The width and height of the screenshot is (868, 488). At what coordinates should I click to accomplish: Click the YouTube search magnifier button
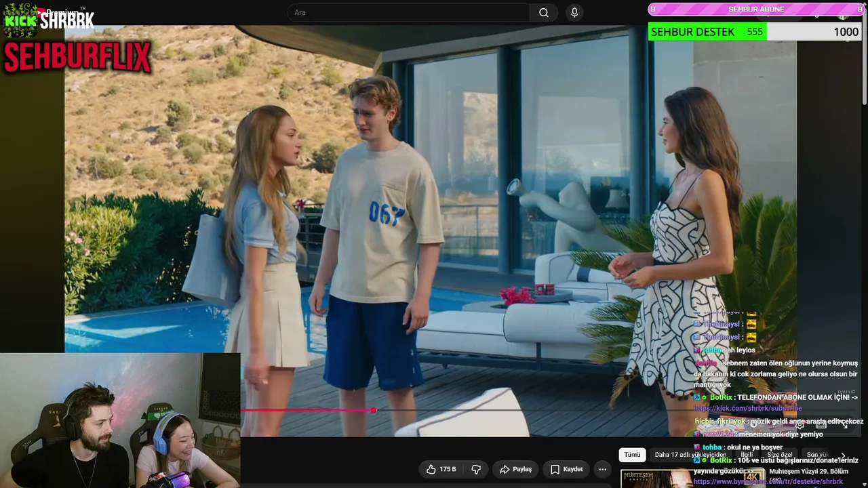pos(544,13)
